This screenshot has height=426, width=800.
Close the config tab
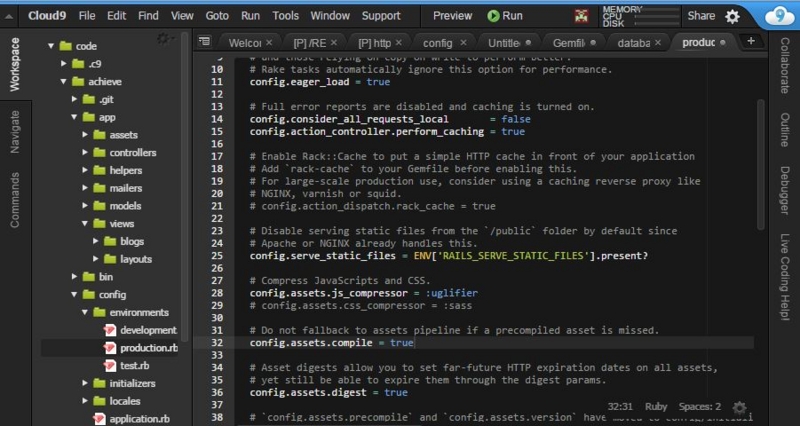(x=463, y=43)
